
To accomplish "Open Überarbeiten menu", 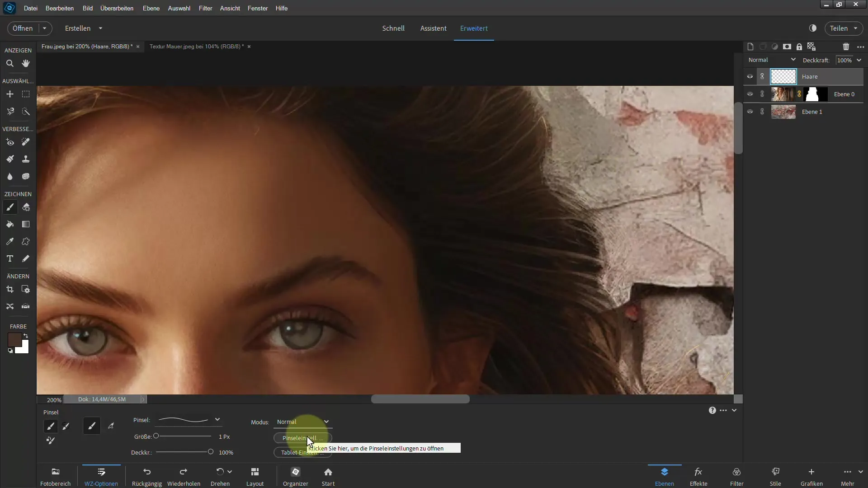I will tap(117, 8).
